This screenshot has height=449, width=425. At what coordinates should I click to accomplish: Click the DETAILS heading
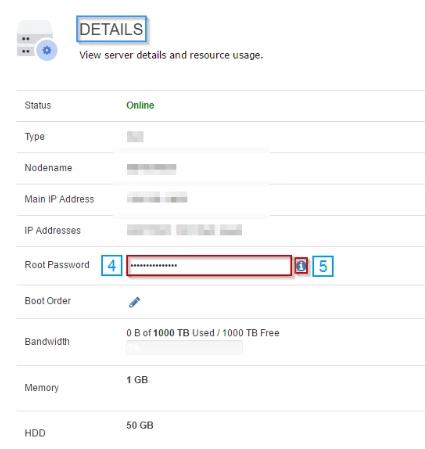(111, 29)
